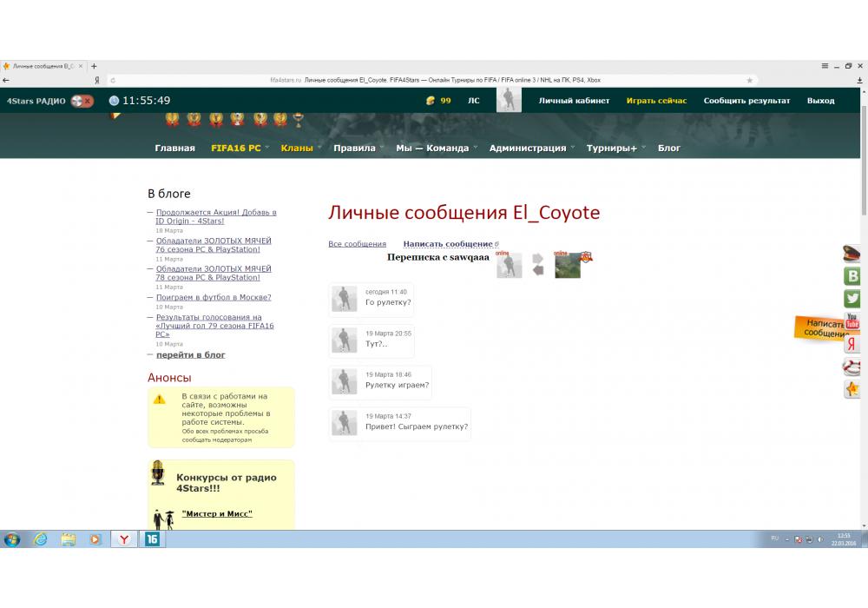Click the VK social sidebar icon
Viewport: 868px width, 608px height.
852,276
